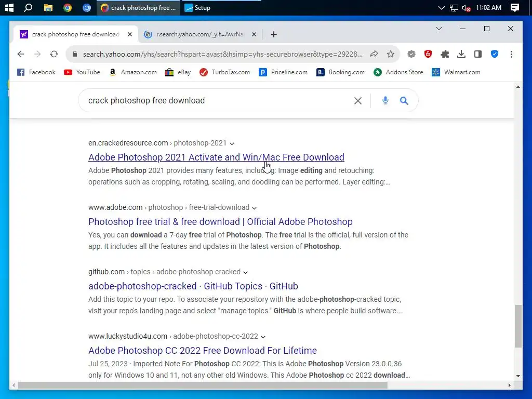This screenshot has height=399, width=532.
Task: Click the vertical scrollbar thumb
Action: point(518,326)
